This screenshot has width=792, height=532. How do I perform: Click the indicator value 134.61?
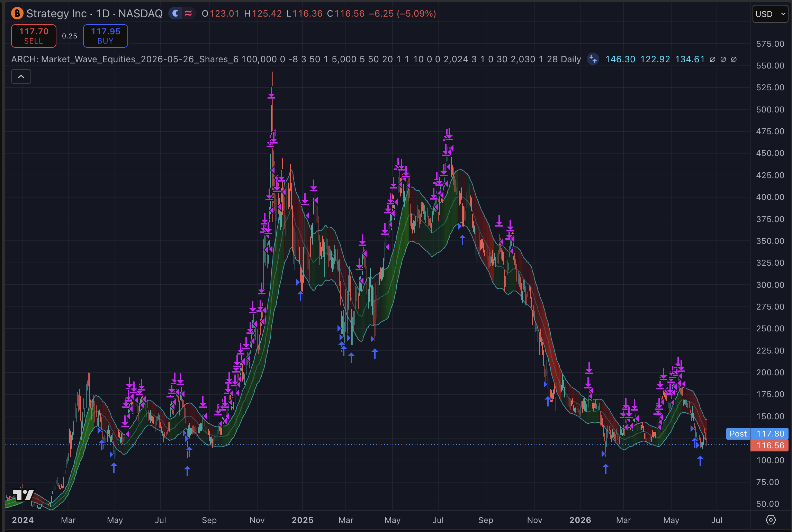tap(690, 59)
